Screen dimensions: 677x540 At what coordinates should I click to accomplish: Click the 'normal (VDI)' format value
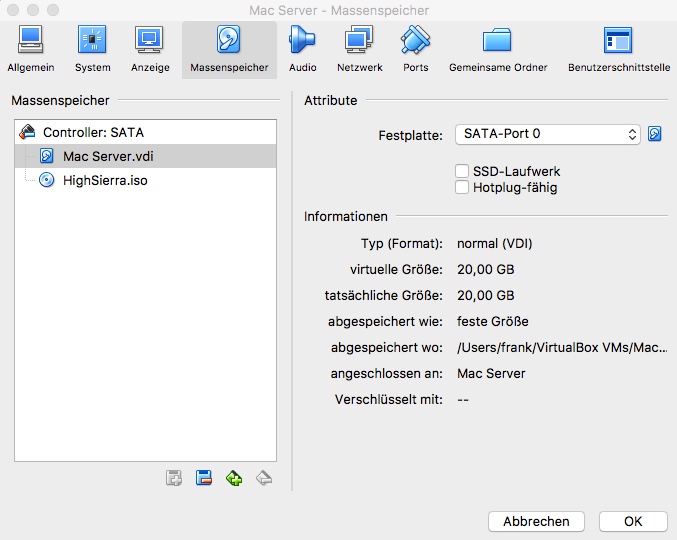(x=494, y=243)
